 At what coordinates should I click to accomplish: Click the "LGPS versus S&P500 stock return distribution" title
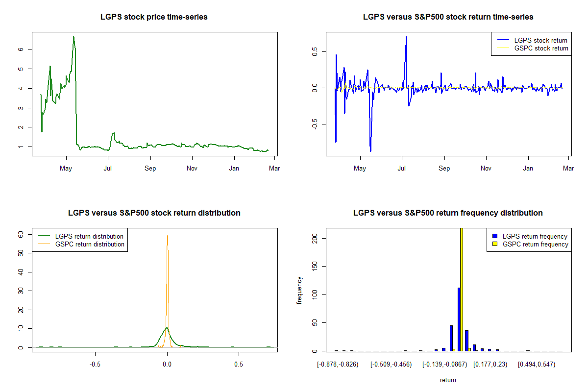coord(154,213)
